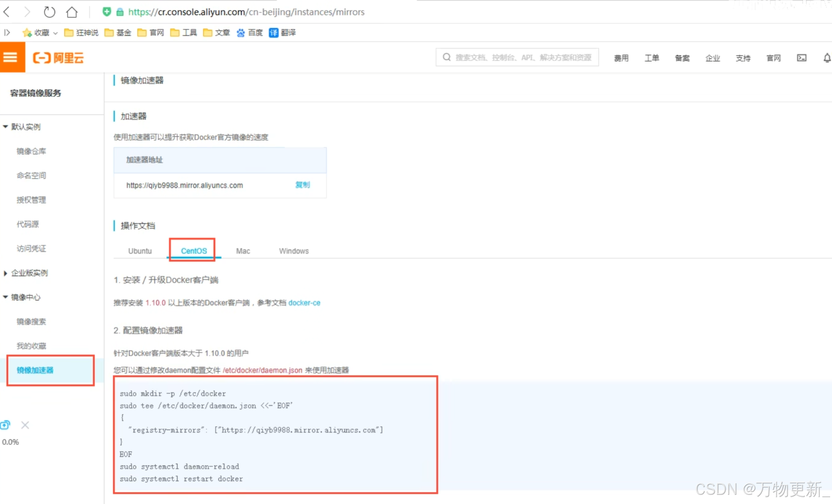The image size is (832, 504).
Task: Click the /etc/docker/daemon.json path text
Action: point(262,370)
